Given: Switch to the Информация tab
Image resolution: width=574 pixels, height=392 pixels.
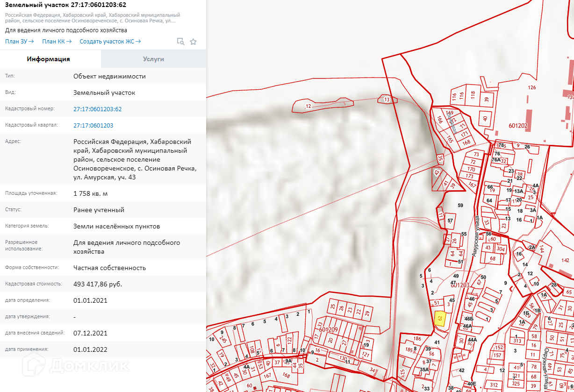Looking at the screenshot, I should click(x=49, y=59).
